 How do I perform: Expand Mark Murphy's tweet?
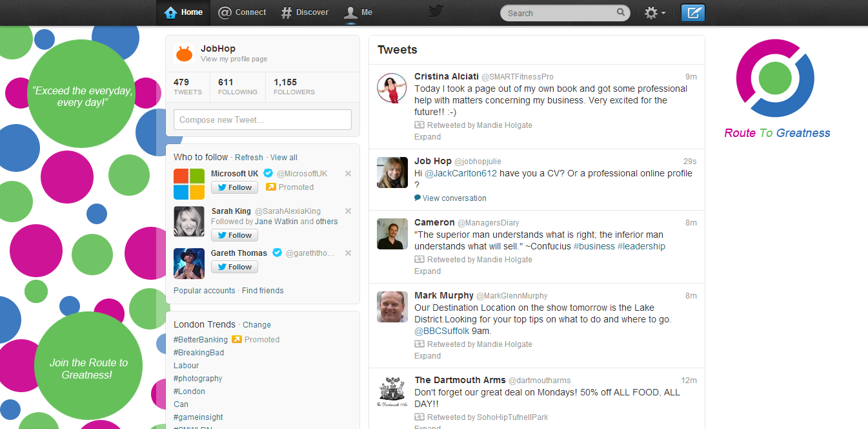click(x=427, y=356)
